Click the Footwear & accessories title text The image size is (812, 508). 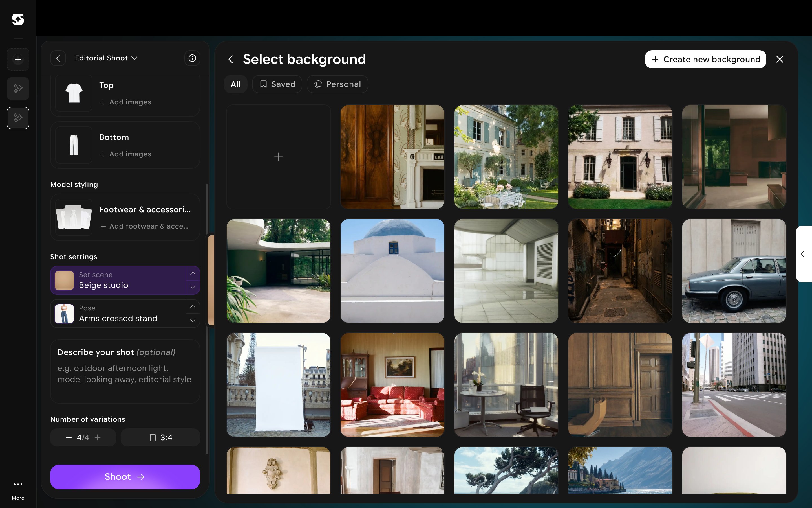tap(145, 210)
